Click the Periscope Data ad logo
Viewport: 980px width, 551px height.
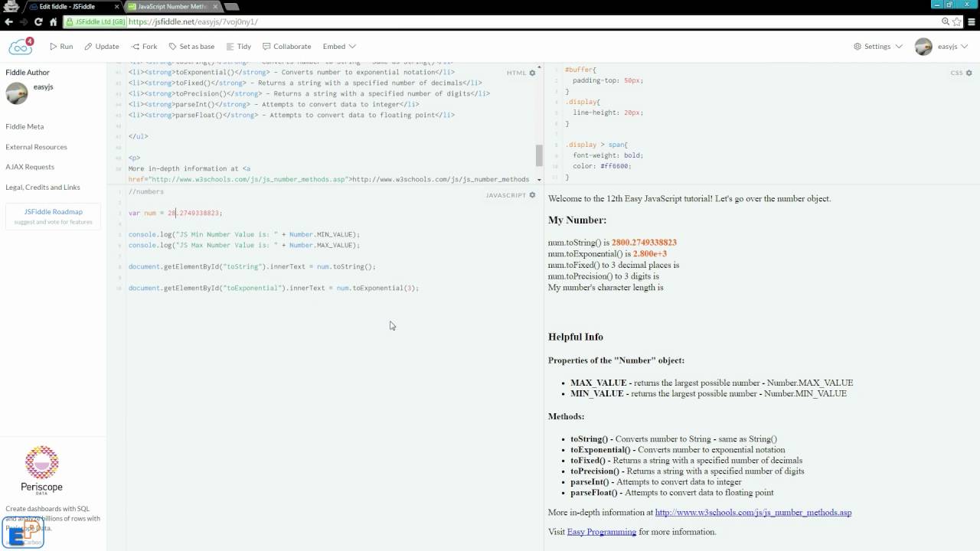[x=41, y=470]
